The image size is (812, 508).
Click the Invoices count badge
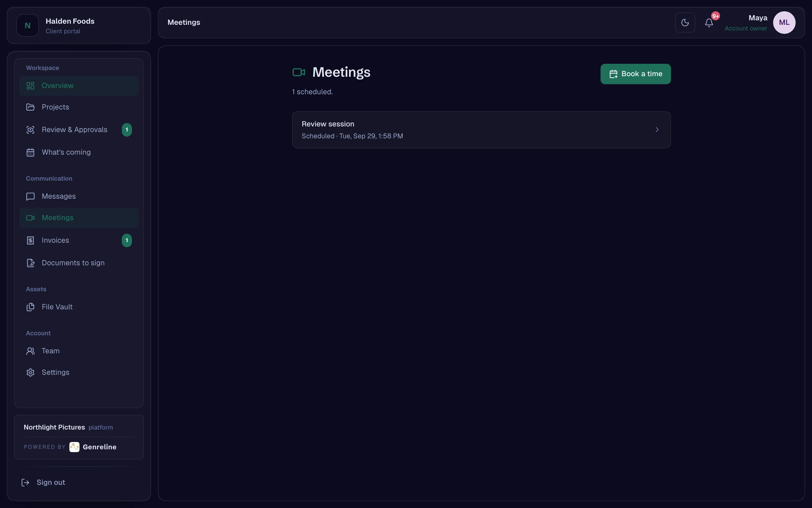click(127, 240)
